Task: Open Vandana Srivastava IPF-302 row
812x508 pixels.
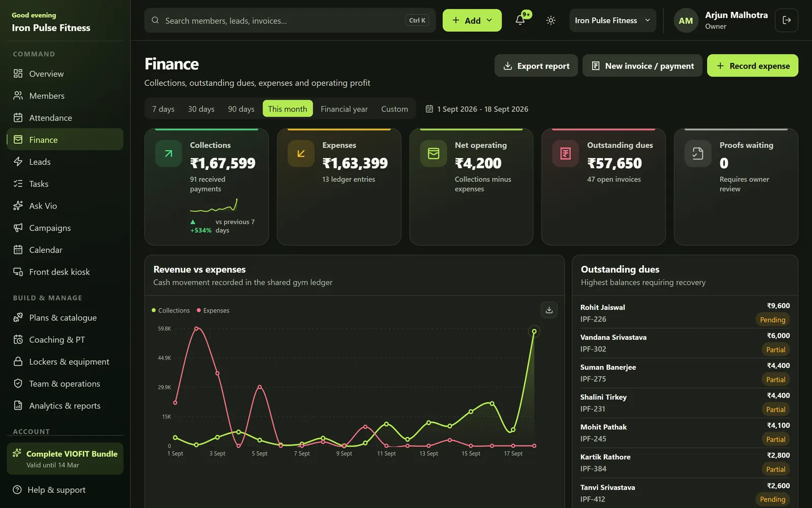Action: click(685, 343)
